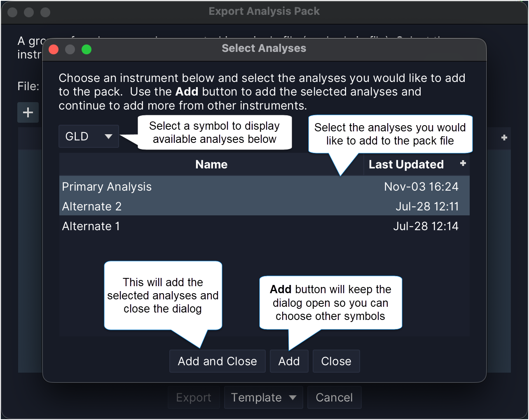Click the Close button in the Select Analyses dialog
The height and width of the screenshot is (420, 529).
[x=336, y=361]
